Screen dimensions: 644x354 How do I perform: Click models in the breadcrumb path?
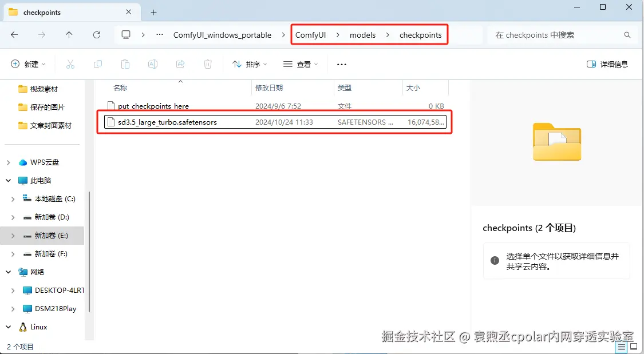tap(363, 35)
